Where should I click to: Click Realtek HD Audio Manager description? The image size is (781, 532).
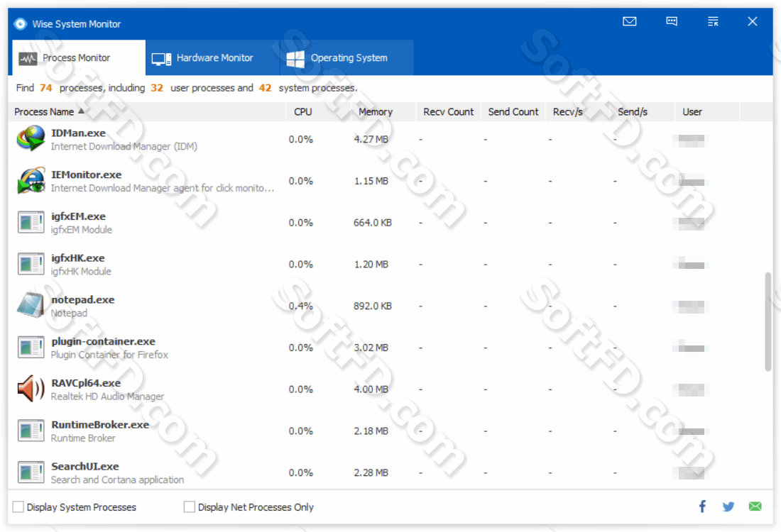tap(108, 396)
